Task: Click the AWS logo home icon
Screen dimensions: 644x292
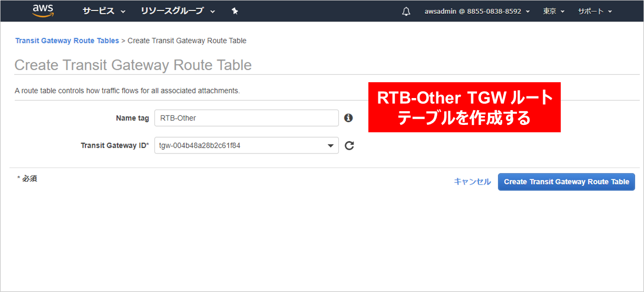Action: click(43, 11)
